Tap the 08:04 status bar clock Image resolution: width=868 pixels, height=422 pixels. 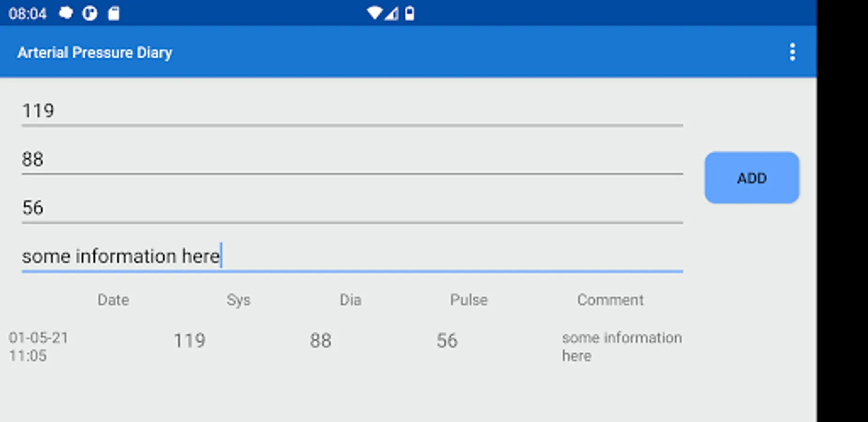pos(28,14)
